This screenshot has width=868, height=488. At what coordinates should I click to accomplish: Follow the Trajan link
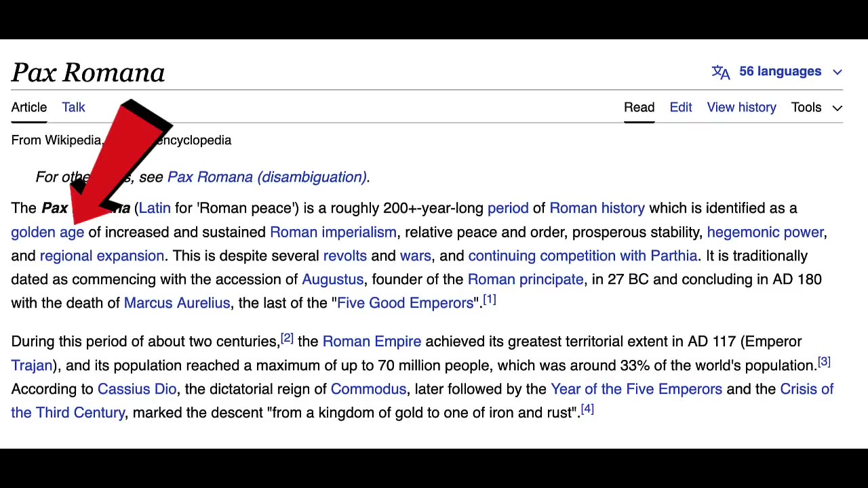coord(31,365)
